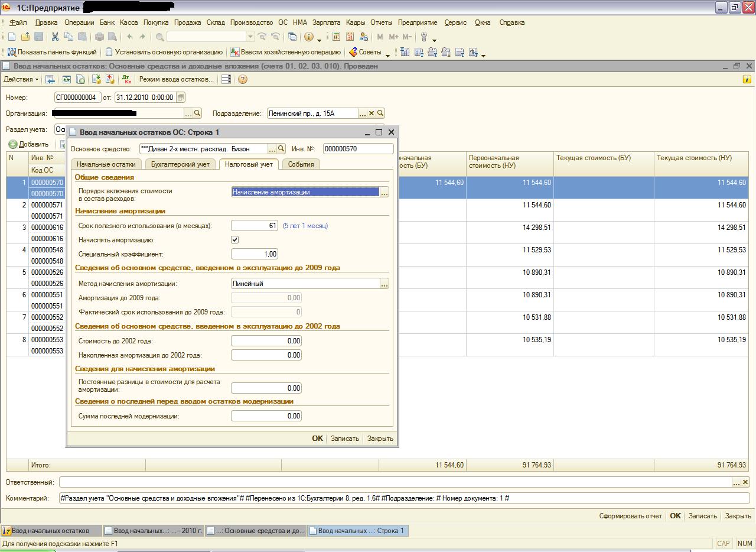Open the calculator icon in the main toolbar

tap(336, 37)
